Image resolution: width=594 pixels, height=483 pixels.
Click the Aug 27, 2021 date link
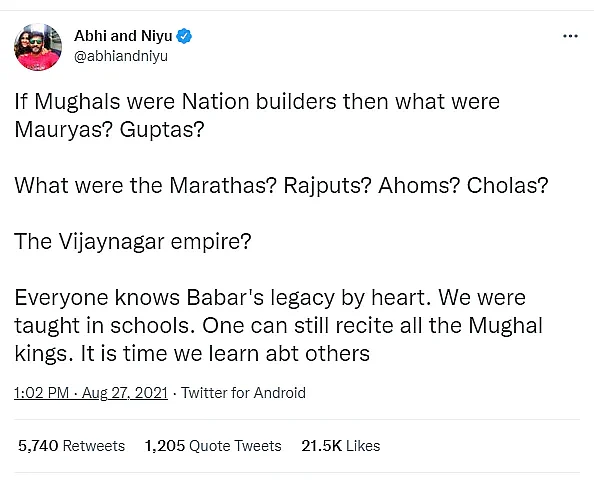point(125,393)
